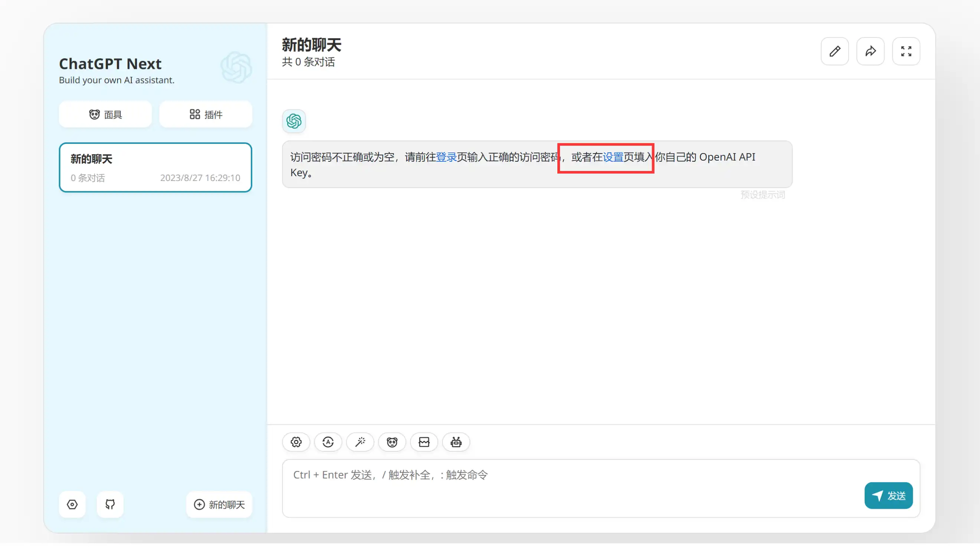Screen dimensions: 980x547
Task: Edit chat title with the pencil icon
Action: (835, 51)
